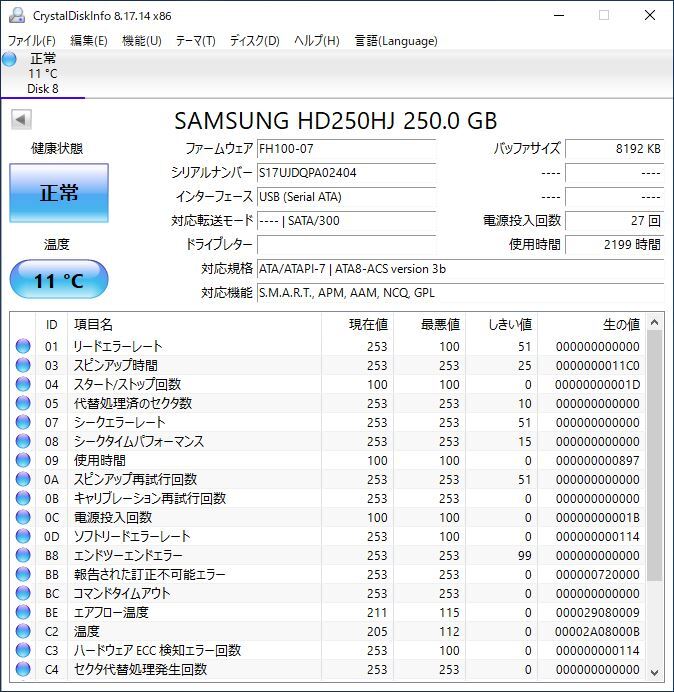Click the 正常 health status button
The height and width of the screenshot is (692, 674).
[59, 193]
